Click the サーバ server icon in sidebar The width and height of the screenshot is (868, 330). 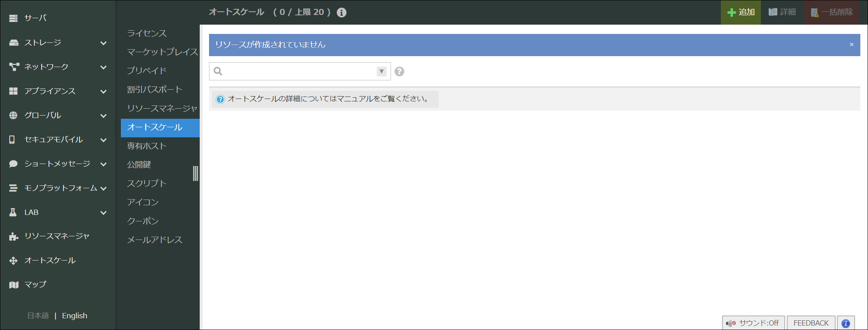(x=13, y=18)
